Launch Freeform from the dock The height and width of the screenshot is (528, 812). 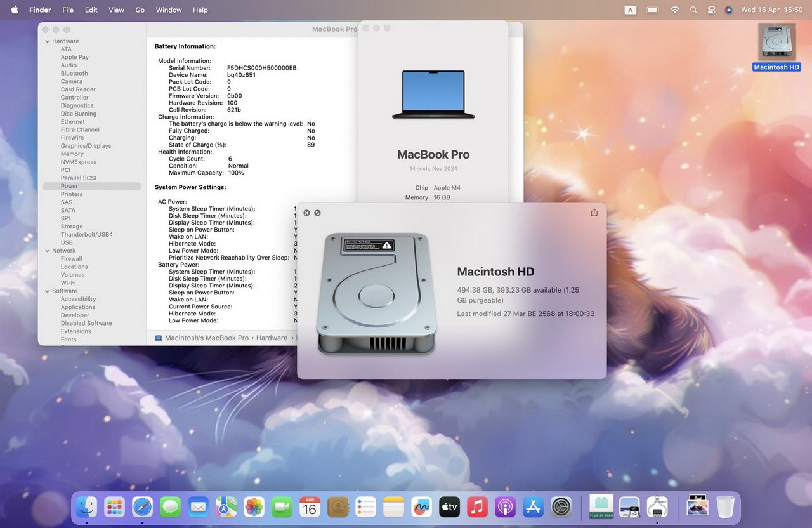(421, 507)
